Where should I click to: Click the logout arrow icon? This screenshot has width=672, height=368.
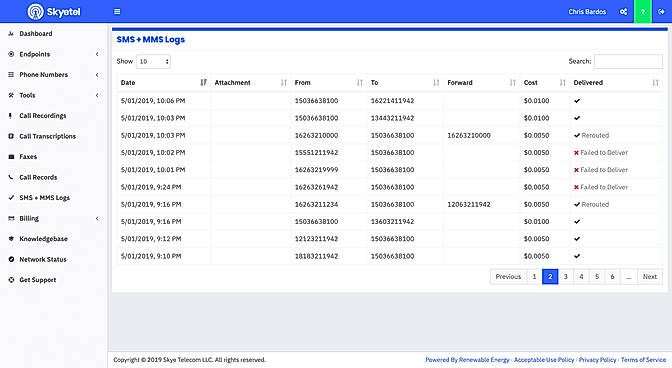pos(661,12)
